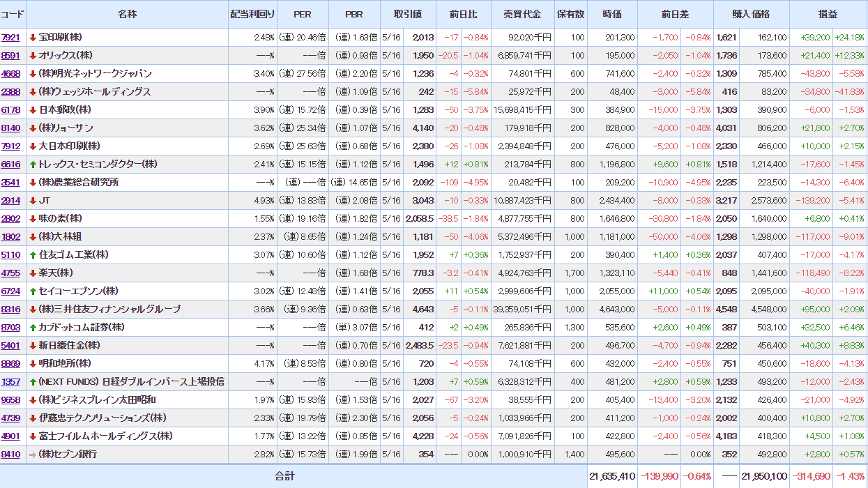Click the green up arrow beside NEXT FUNDS 日経ダブルインバース
Screen dimensions: 868x488
click(33, 381)
